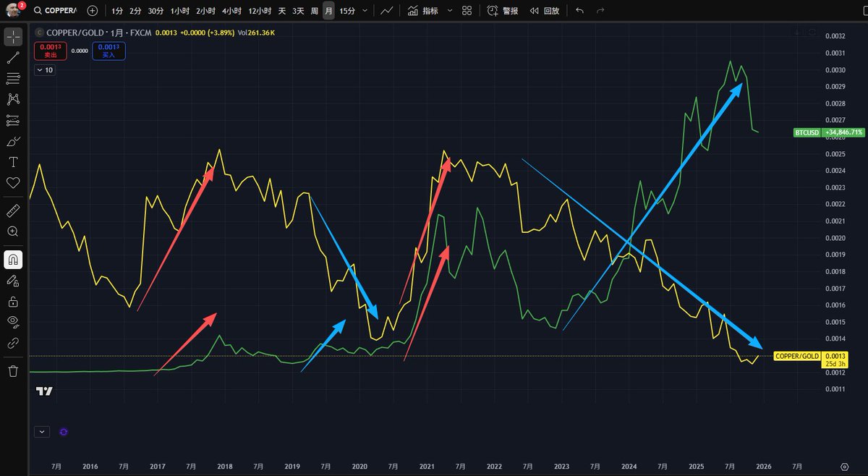868x476 pixels.
Task: Open the Fibonacci retracement tools
Action: tap(13, 79)
